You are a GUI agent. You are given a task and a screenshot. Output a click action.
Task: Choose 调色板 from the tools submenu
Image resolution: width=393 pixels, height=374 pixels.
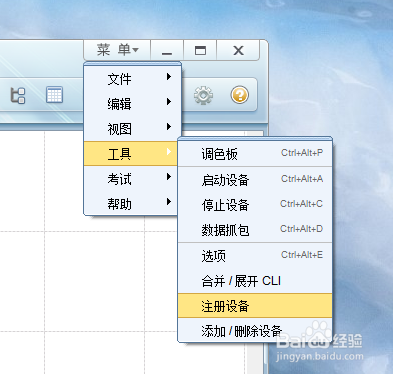[255, 154]
